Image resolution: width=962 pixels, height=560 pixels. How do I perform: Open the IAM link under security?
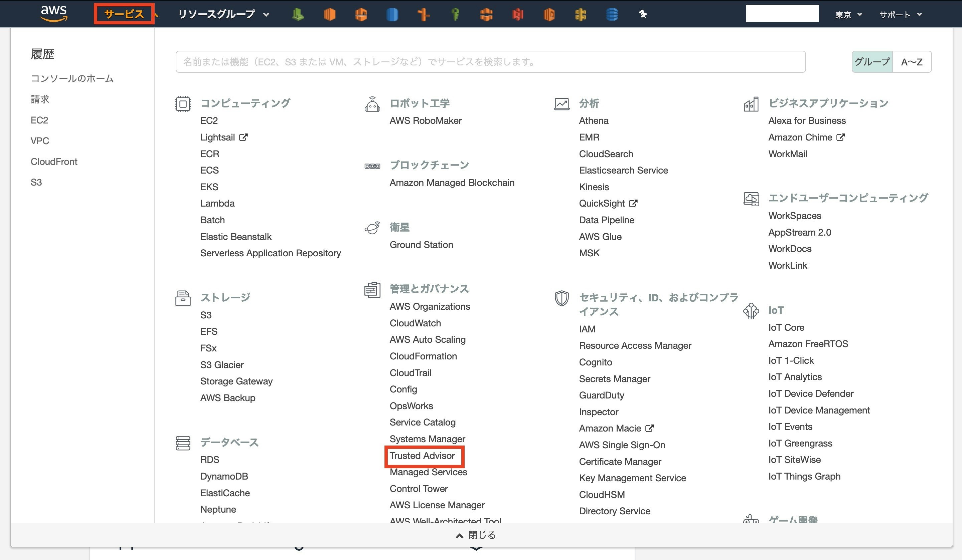pos(587,329)
